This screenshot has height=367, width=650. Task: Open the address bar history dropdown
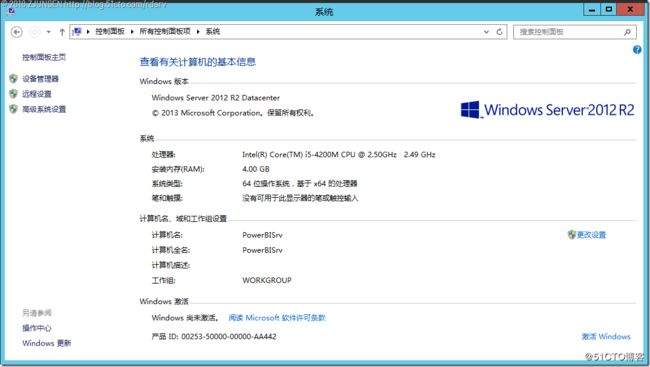point(486,32)
